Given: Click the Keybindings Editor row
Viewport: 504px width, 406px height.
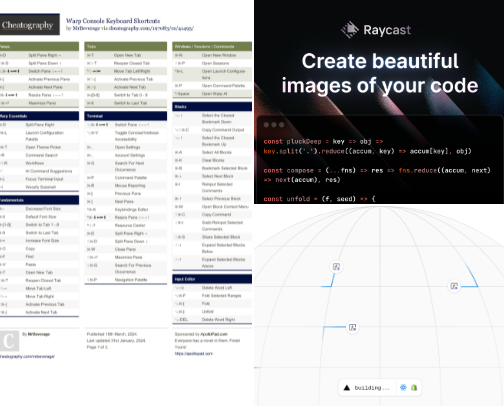Looking at the screenshot, I should pyautogui.click(x=125, y=209).
